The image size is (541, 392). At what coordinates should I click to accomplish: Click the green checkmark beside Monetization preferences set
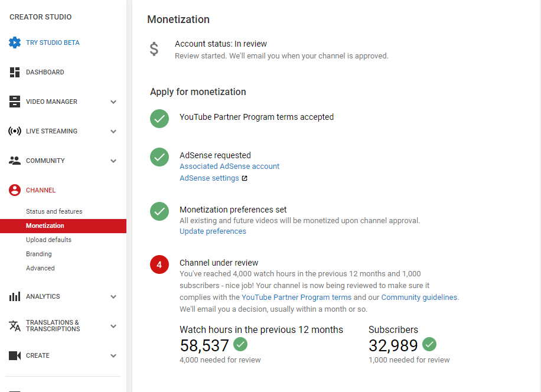point(159,211)
